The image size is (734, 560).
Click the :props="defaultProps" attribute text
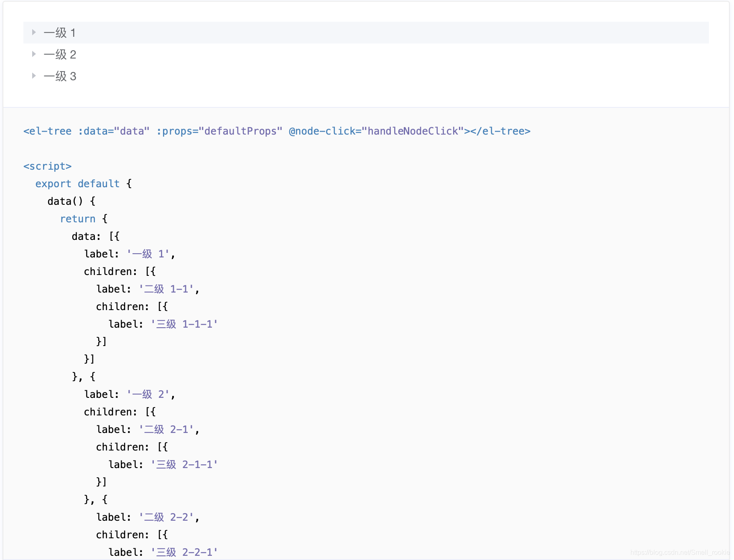coord(219,131)
